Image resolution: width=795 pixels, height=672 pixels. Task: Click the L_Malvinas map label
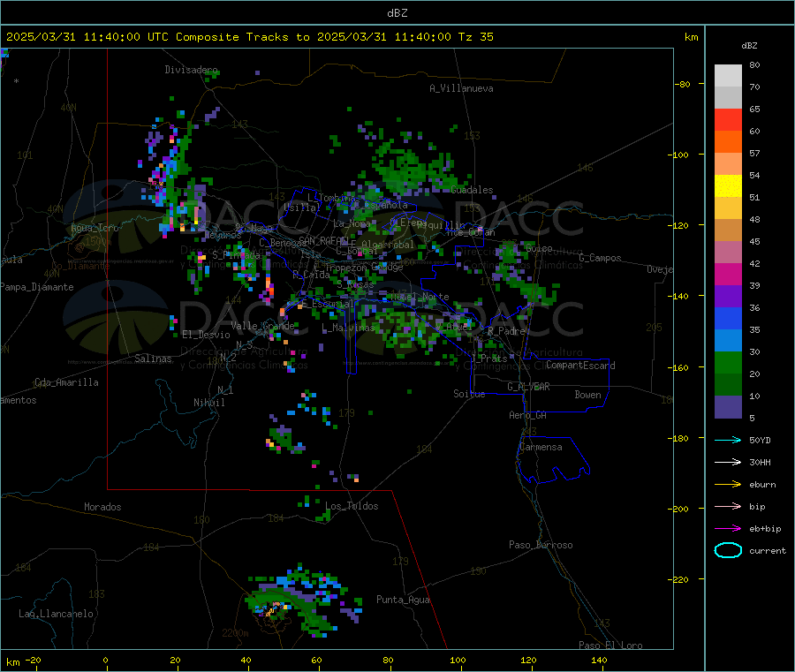pos(348,328)
